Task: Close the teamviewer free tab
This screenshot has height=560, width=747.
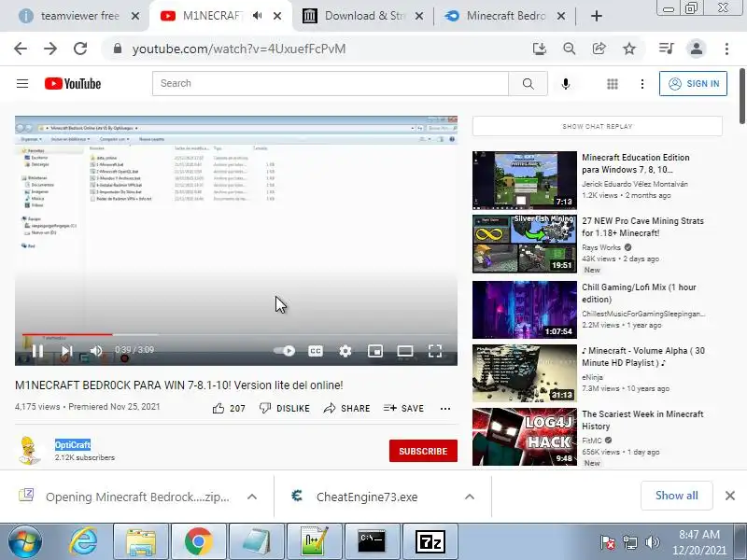Action: tap(135, 16)
